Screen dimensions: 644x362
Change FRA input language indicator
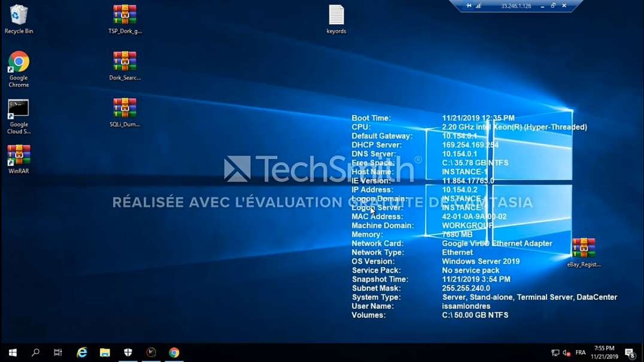click(581, 352)
